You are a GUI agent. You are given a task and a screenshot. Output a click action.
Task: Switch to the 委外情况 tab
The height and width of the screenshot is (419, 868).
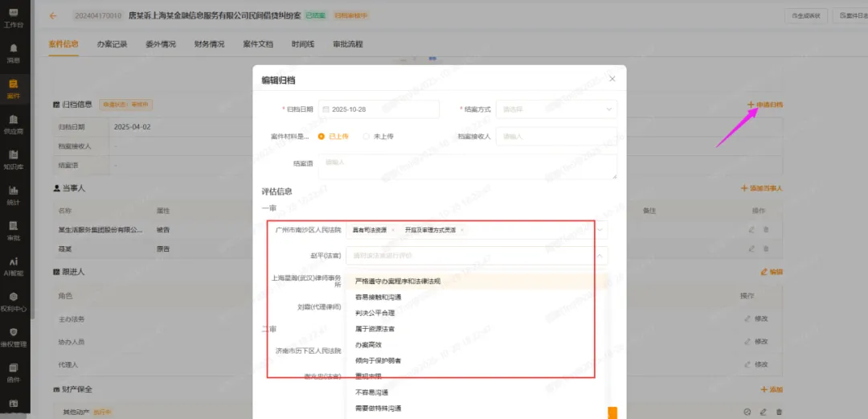tap(161, 44)
